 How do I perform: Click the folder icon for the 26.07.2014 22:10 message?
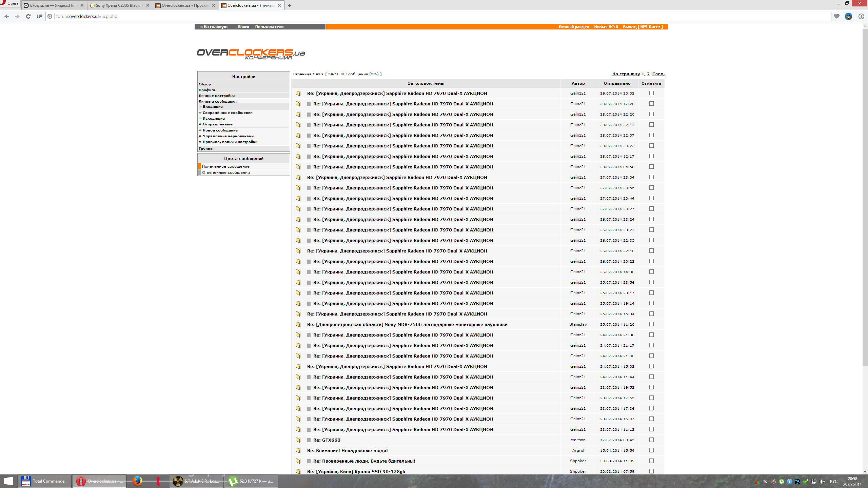click(298, 251)
